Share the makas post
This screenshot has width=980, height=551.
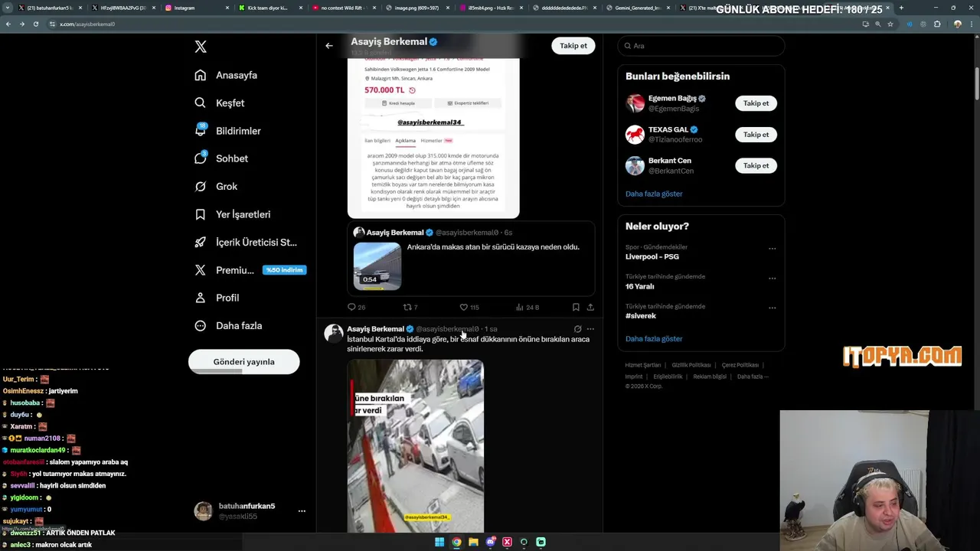click(x=590, y=307)
